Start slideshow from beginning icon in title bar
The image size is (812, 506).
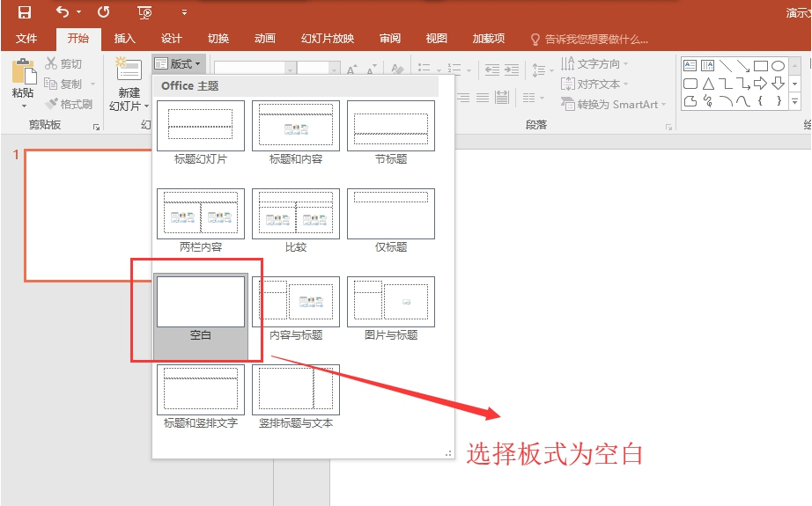tap(145, 12)
